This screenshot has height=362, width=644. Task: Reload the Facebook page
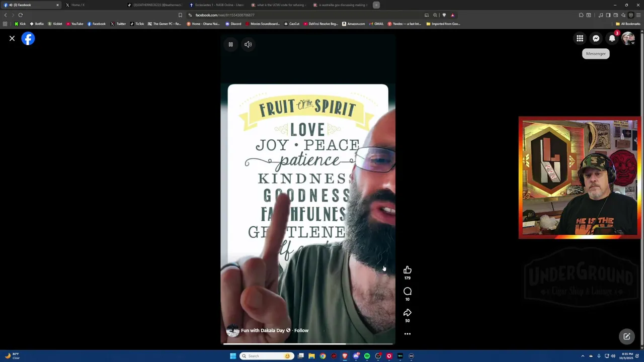[x=21, y=15]
